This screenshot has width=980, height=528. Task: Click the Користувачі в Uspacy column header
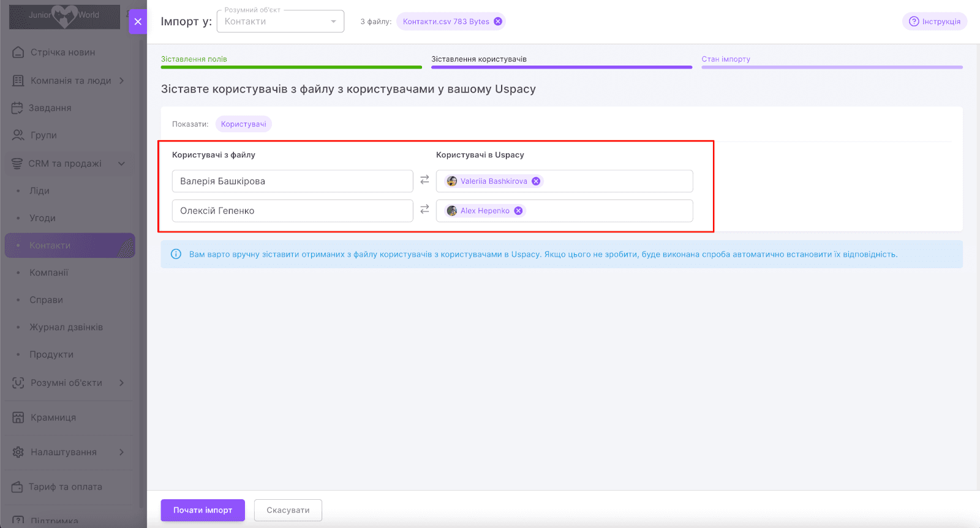[x=480, y=155]
